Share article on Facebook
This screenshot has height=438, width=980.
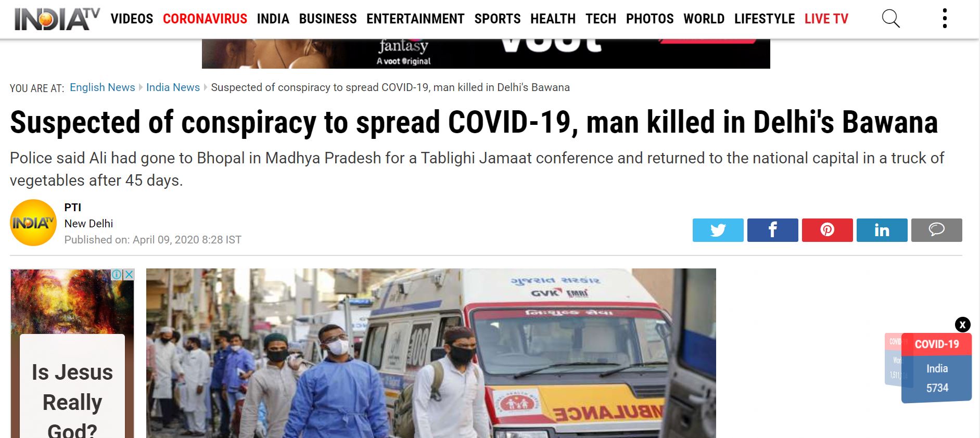click(772, 230)
